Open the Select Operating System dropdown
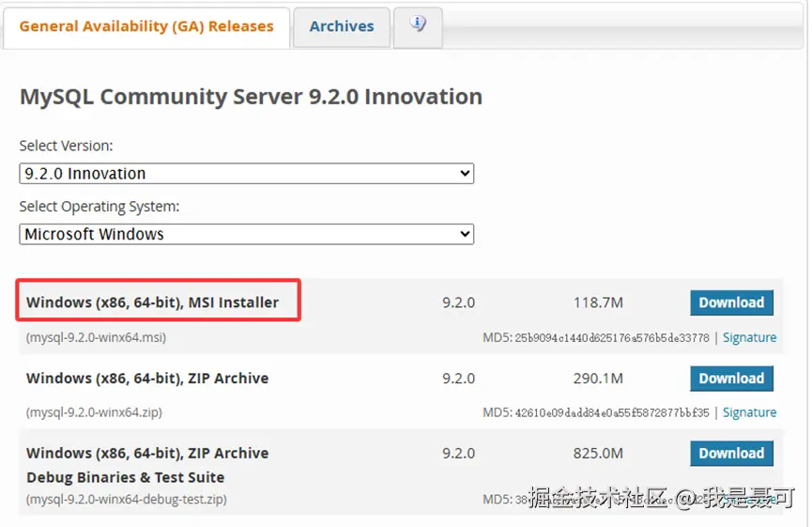 tap(247, 234)
